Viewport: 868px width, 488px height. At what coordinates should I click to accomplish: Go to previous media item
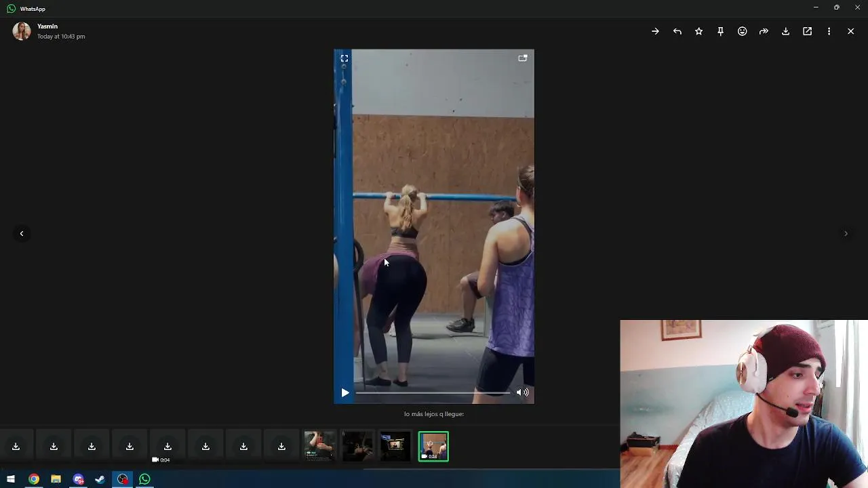[22, 233]
